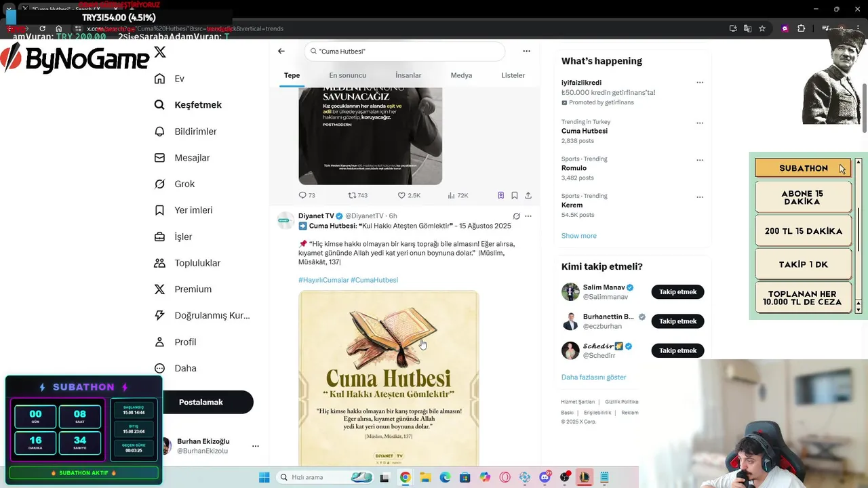This screenshot has width=868, height=488.
Task: Follow Burhanettin B. account
Action: (677, 321)
